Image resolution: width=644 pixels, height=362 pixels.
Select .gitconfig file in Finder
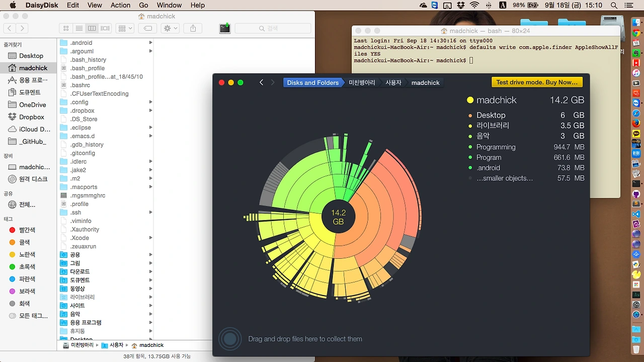(83, 153)
